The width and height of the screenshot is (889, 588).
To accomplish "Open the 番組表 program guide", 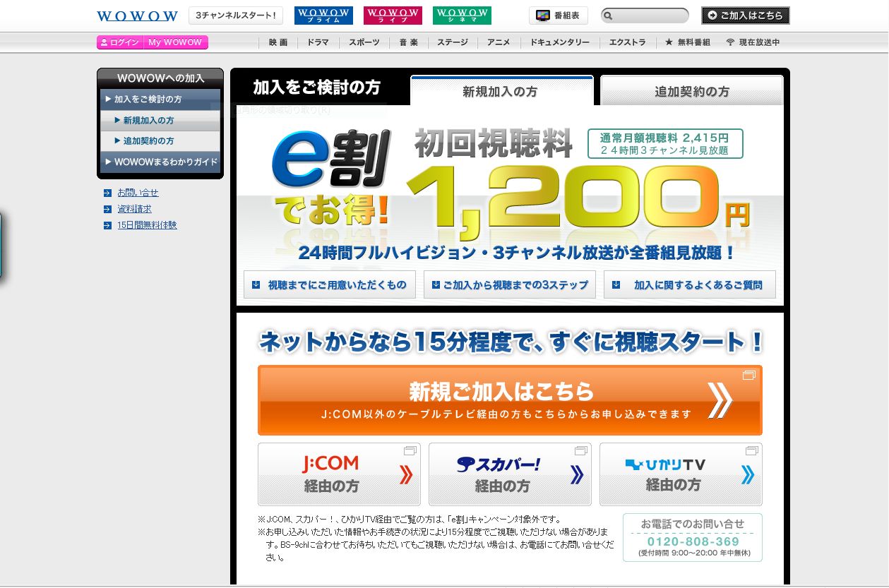I will tap(559, 16).
